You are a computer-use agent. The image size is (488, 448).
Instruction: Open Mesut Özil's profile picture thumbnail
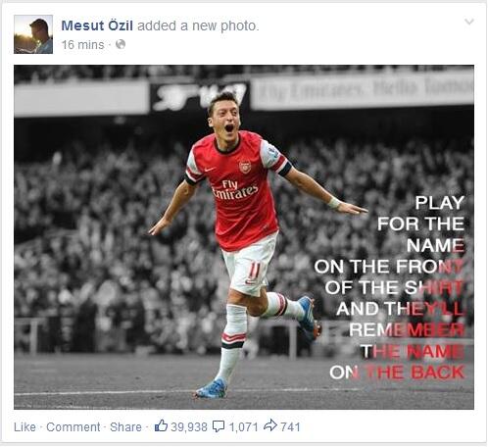(x=33, y=34)
